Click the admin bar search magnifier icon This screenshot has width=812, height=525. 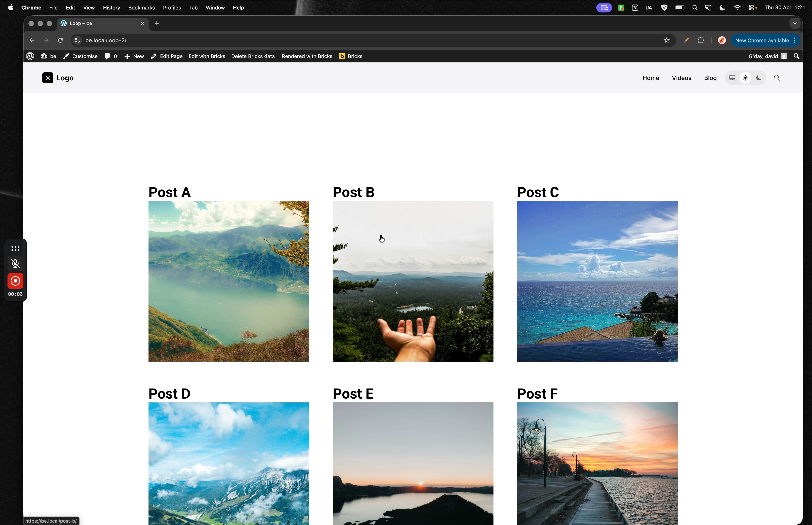pos(796,56)
